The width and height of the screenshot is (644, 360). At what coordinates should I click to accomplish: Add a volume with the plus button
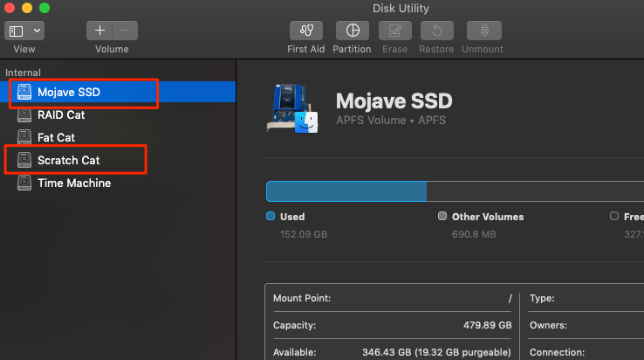coord(99,31)
